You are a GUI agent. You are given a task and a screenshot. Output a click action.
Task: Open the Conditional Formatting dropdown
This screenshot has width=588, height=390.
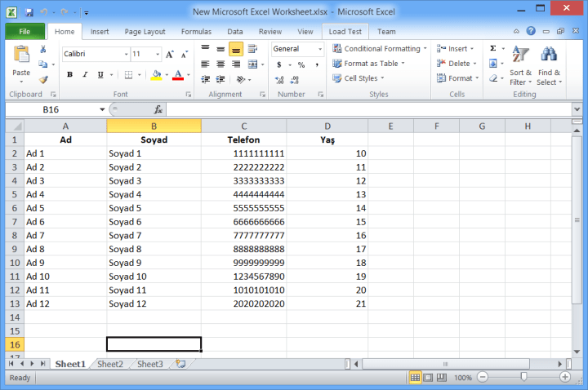coord(381,49)
